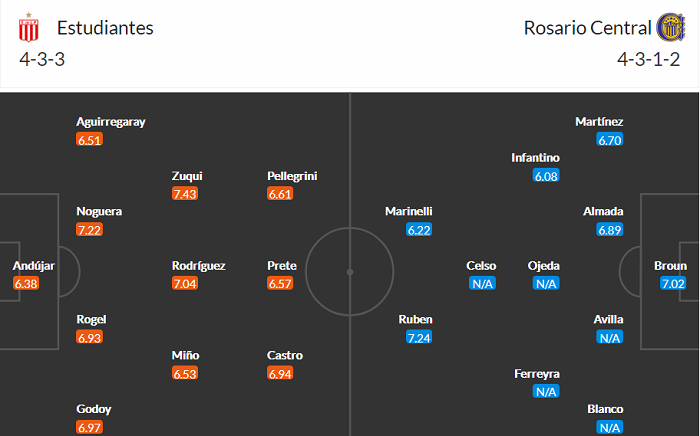The image size is (700, 436).
Task: Select player Celso on the pitch
Action: [481, 266]
